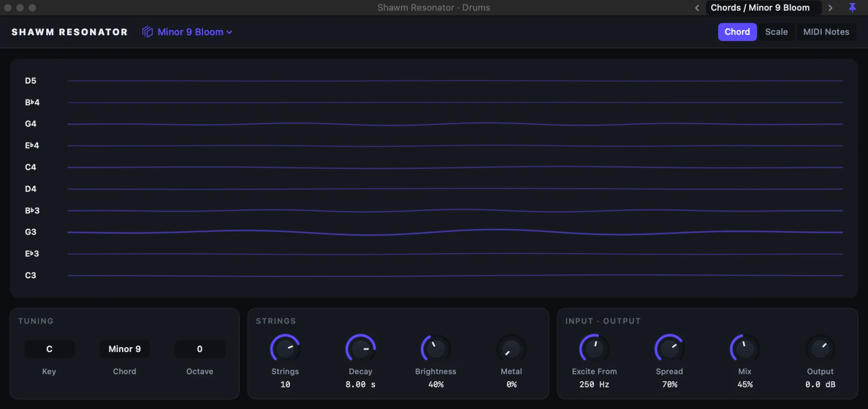Click the SHAWM RESONATOR logo text

69,32
